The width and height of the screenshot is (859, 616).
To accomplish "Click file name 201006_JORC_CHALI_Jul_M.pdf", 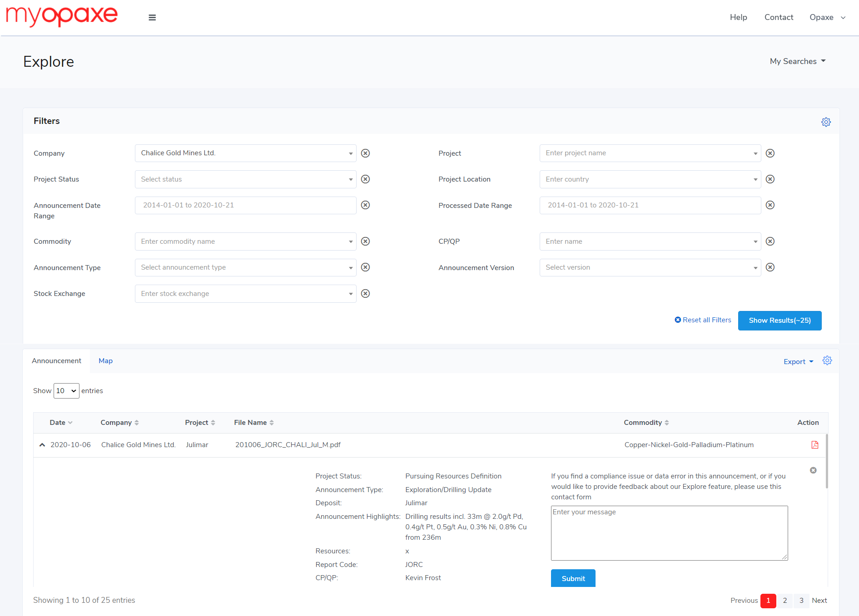I will tap(288, 445).
